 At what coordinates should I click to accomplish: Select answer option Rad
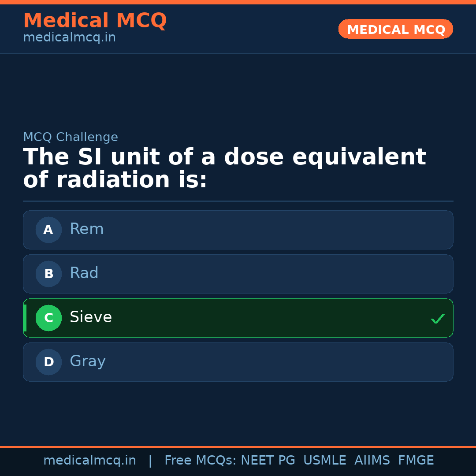(x=238, y=274)
